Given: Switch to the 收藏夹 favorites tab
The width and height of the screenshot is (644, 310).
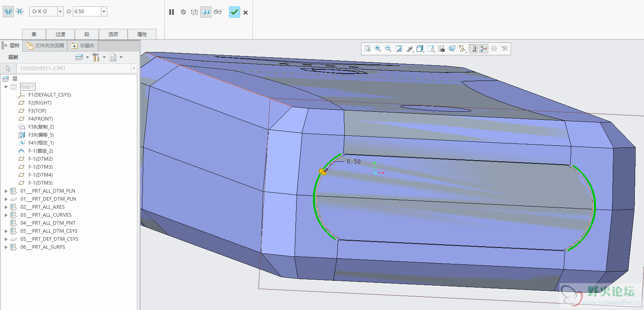Looking at the screenshot, I should pyautogui.click(x=83, y=46).
